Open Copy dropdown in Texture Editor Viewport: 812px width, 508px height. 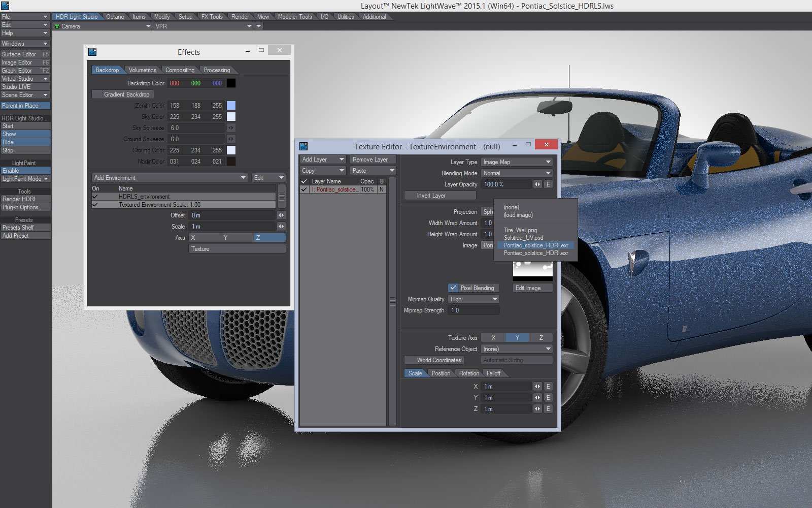323,171
